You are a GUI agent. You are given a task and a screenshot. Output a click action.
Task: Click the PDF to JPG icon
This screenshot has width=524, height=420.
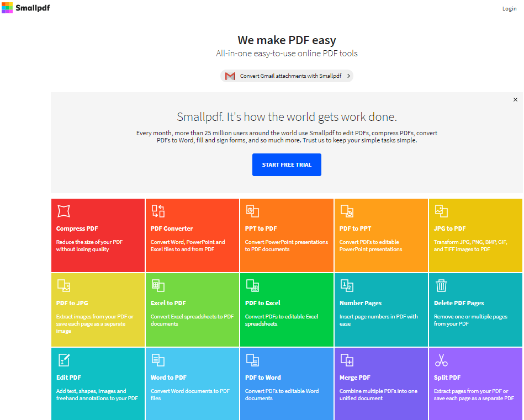[63, 286]
